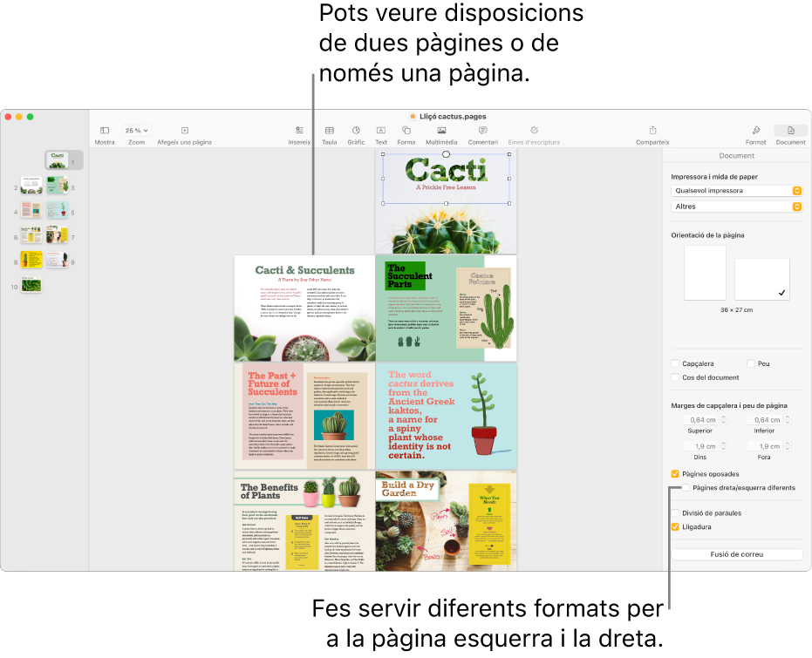Select page 3 thumbnail in sidebar

click(58, 185)
